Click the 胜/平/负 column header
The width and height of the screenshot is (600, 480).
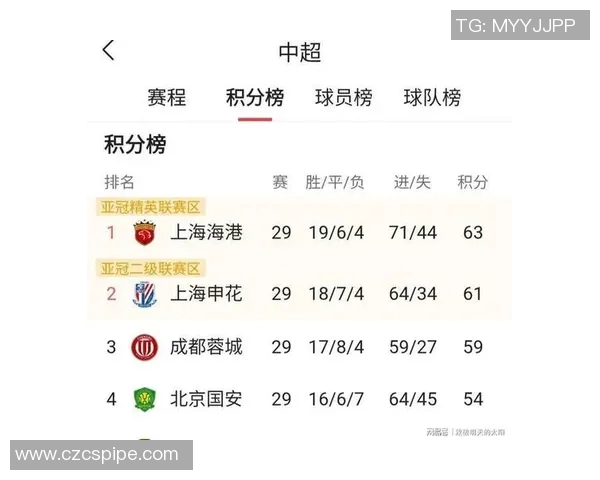click(x=335, y=182)
